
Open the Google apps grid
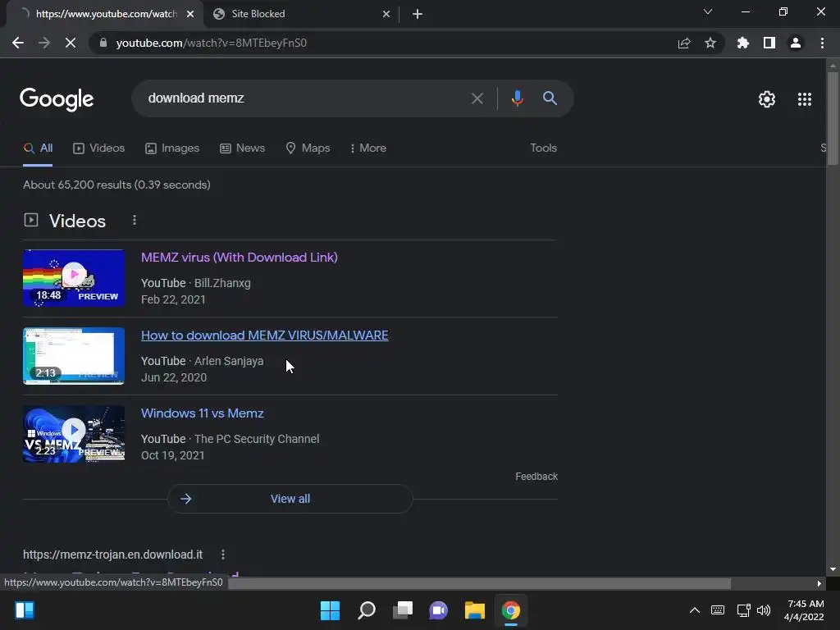pos(805,99)
